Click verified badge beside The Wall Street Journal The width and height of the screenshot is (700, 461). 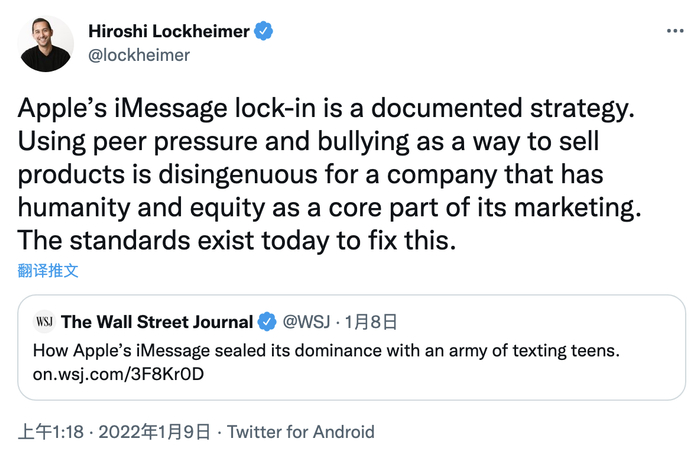[x=268, y=322]
